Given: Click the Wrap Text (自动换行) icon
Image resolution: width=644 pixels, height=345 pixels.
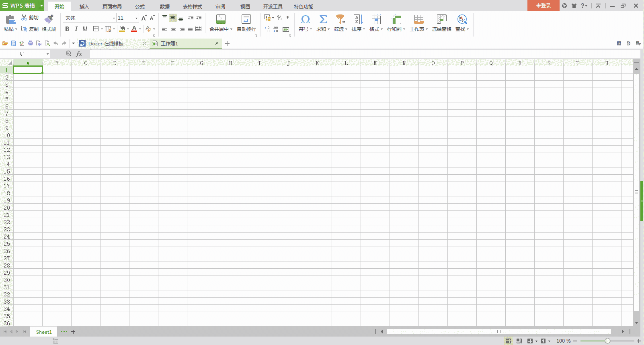Looking at the screenshot, I should pyautogui.click(x=246, y=19).
